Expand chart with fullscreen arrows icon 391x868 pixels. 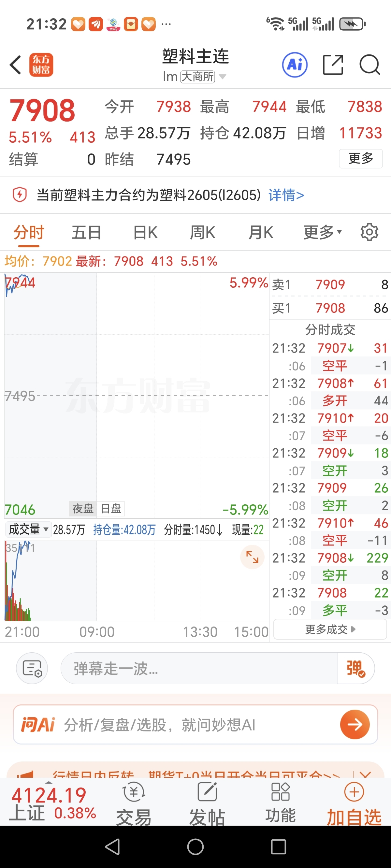coord(252,557)
